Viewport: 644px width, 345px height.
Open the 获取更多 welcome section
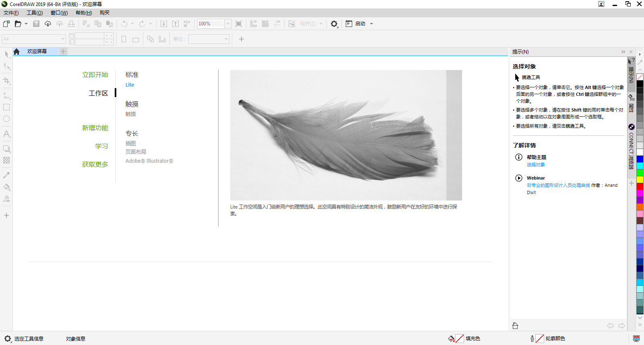(x=95, y=165)
